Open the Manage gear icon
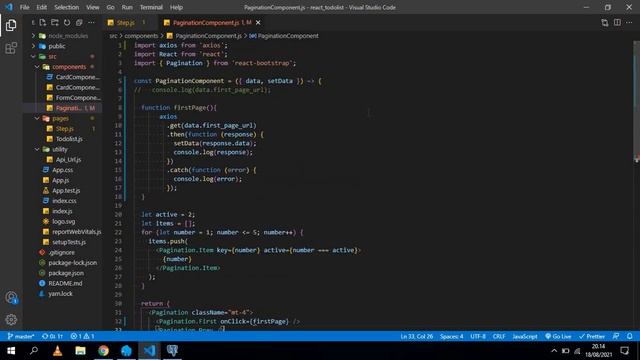640x360 pixels. (11, 320)
